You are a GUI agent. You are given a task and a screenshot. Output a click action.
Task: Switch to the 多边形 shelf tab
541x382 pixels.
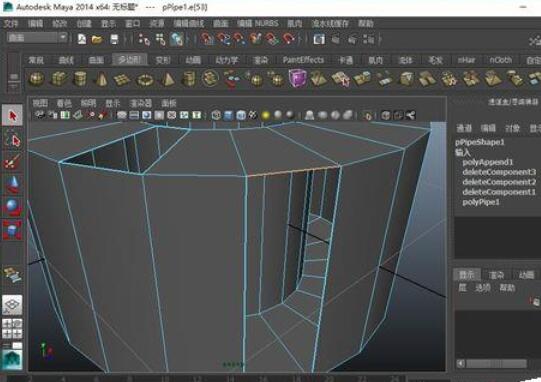click(x=130, y=60)
